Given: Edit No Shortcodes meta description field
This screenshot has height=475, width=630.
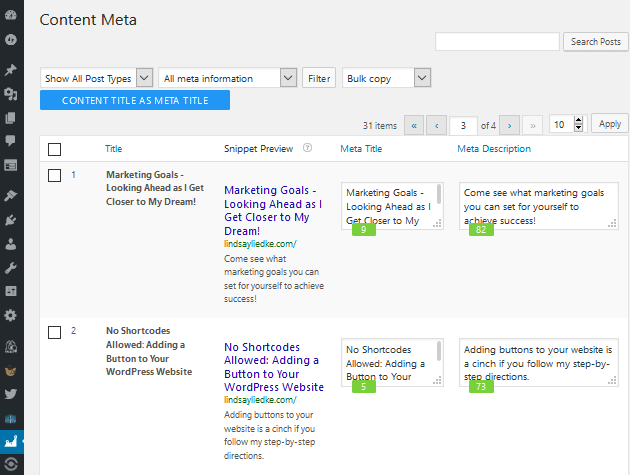Looking at the screenshot, I should pyautogui.click(x=539, y=362).
